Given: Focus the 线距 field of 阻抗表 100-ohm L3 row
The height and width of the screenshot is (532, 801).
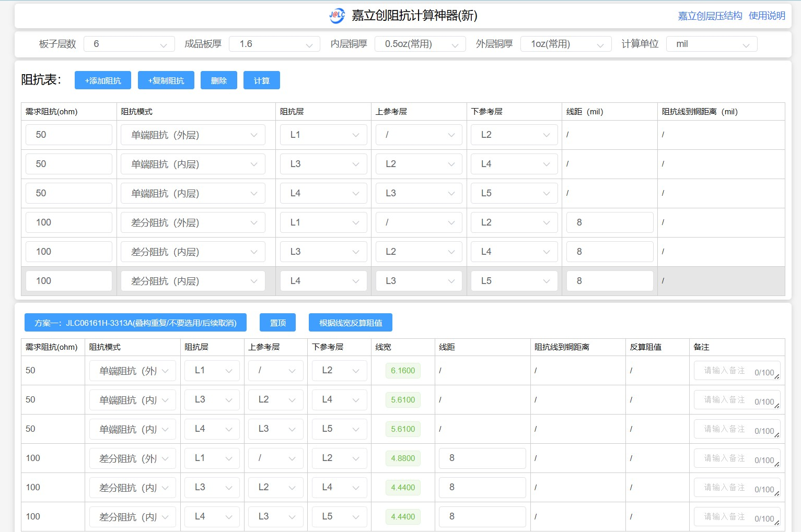Looking at the screenshot, I should [x=610, y=252].
